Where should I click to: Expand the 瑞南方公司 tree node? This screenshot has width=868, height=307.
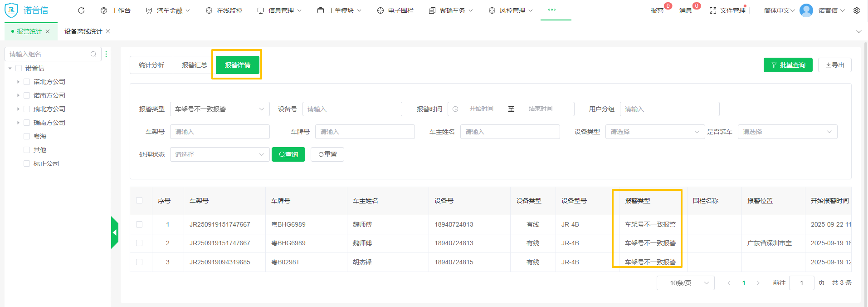18,123
